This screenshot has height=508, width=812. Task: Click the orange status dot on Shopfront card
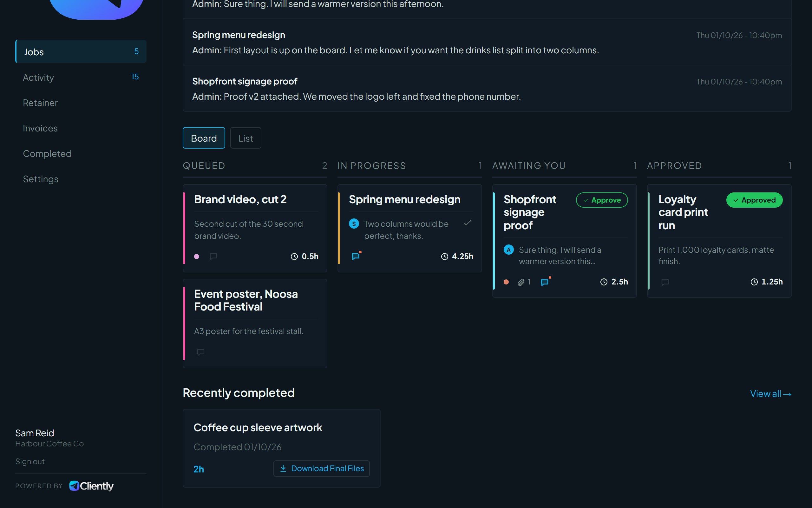(x=506, y=282)
